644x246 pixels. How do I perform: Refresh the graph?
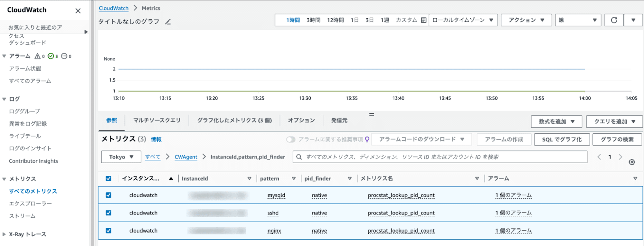[614, 20]
